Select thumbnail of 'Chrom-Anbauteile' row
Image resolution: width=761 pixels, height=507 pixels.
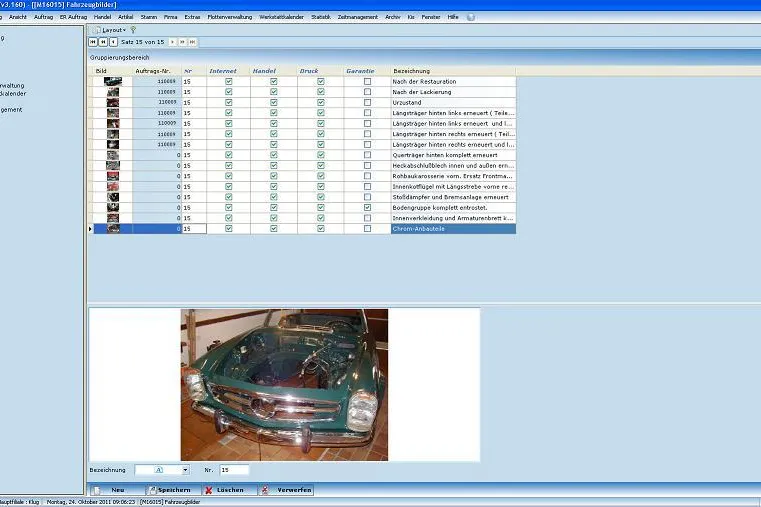113,229
